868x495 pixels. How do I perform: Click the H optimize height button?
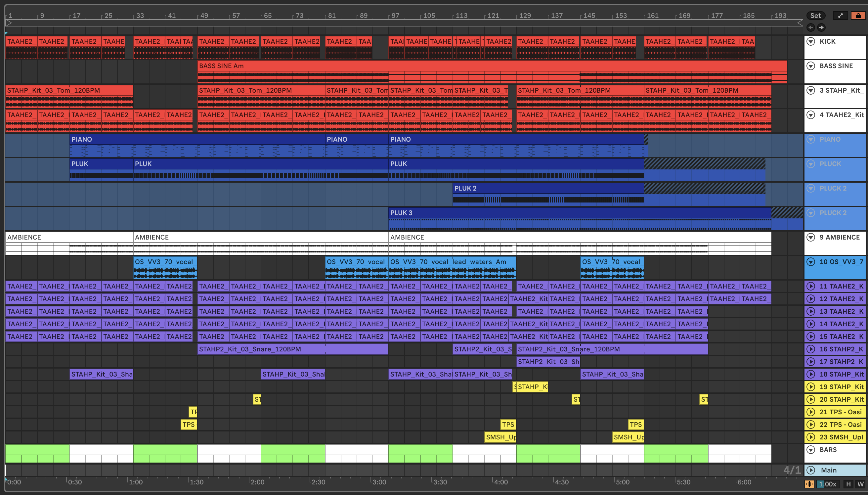pos(848,484)
